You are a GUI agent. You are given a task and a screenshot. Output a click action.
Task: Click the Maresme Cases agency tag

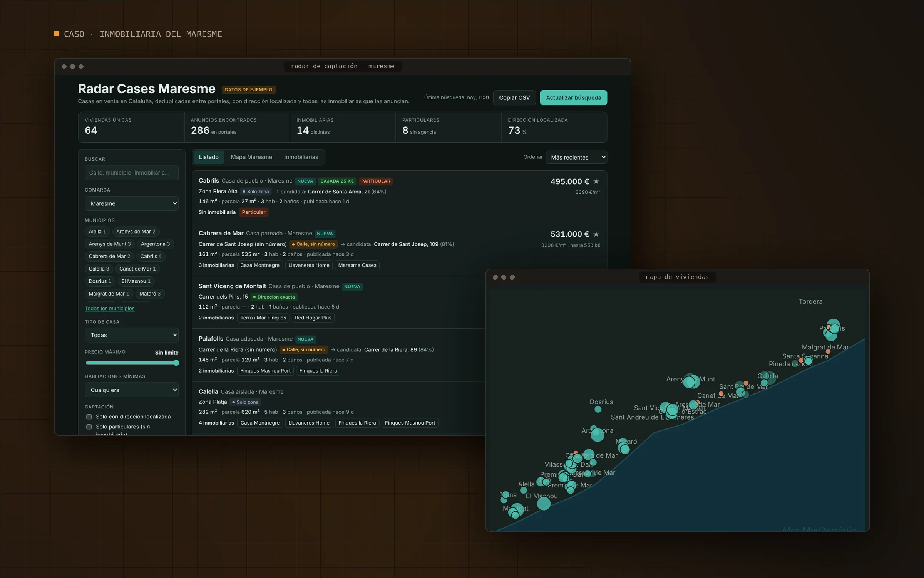[357, 265]
